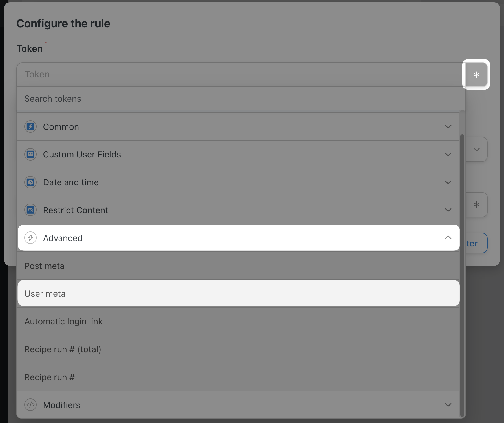Screen dimensions: 504x423
Task: Expand Custom User Fields chevron
Action: pos(448,154)
